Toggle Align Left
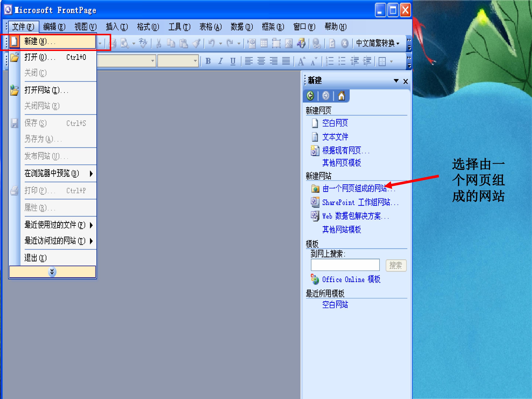532x399 pixels. pos(249,61)
